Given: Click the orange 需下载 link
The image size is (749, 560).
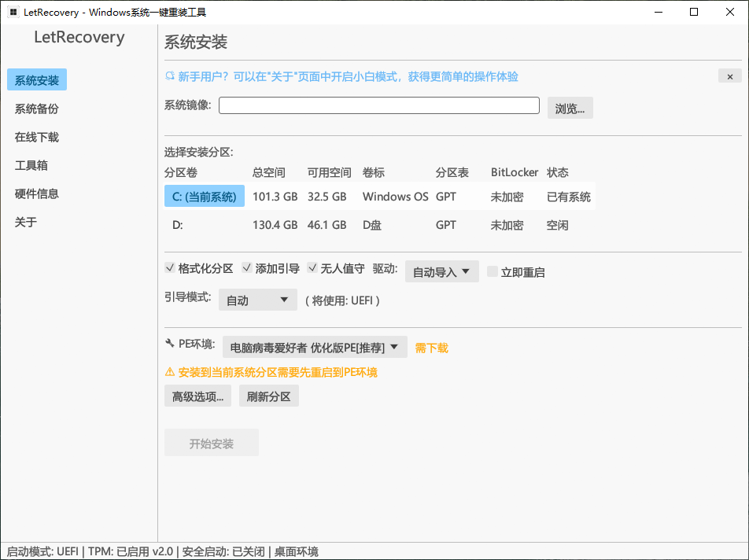Looking at the screenshot, I should click(x=431, y=348).
